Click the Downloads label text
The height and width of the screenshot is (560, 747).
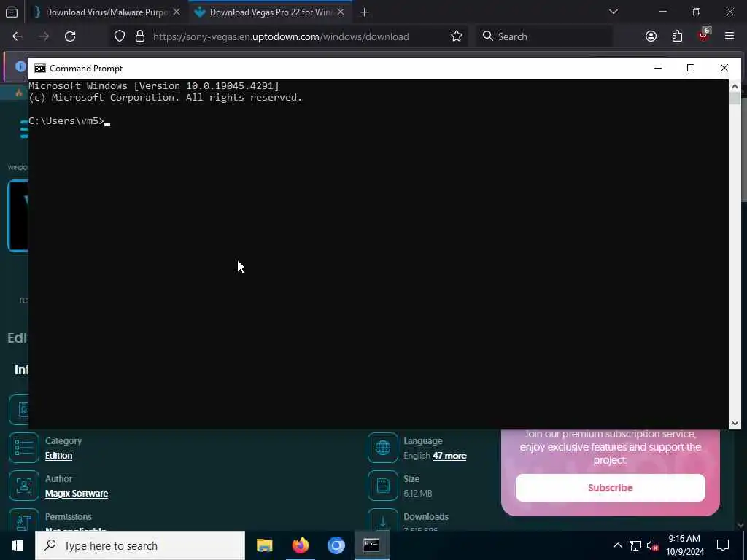click(x=426, y=517)
